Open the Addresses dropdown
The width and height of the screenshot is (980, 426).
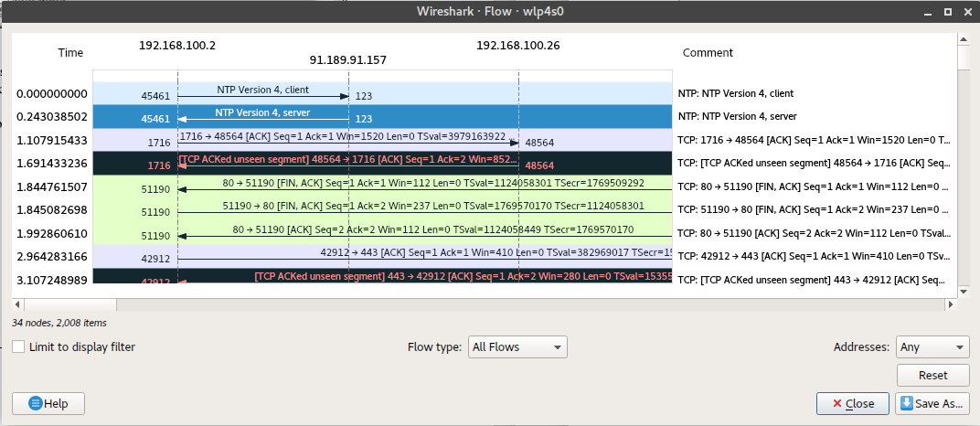[932, 347]
